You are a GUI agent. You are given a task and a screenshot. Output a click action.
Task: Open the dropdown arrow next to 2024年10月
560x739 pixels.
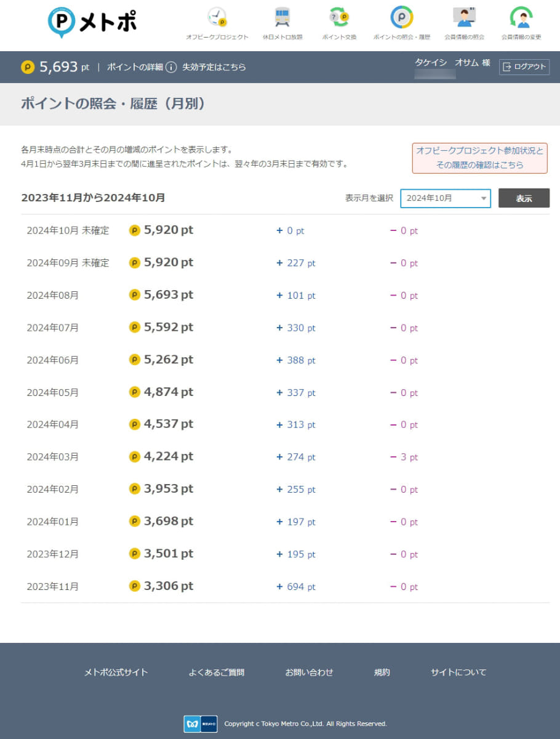(x=483, y=198)
